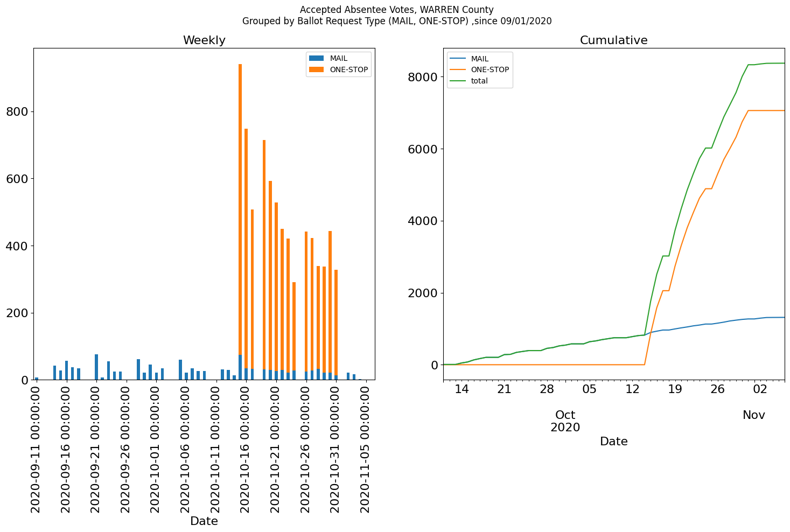The height and width of the screenshot is (532, 790).
Task: Click the tallest orange bar in Weekly chart
Action: click(x=240, y=209)
